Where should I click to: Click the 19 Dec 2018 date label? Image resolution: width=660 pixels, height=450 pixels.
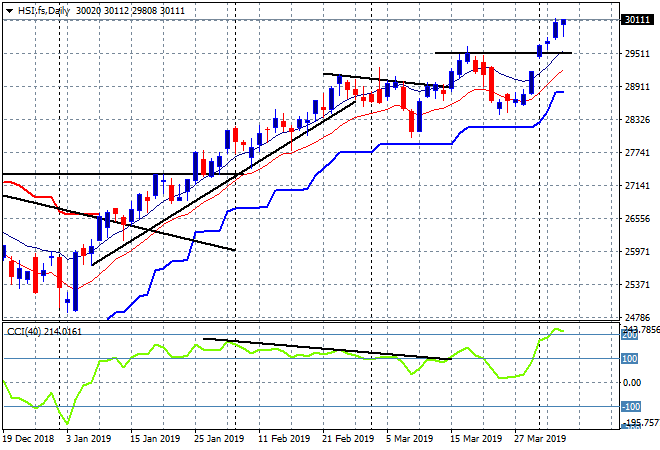28,438
